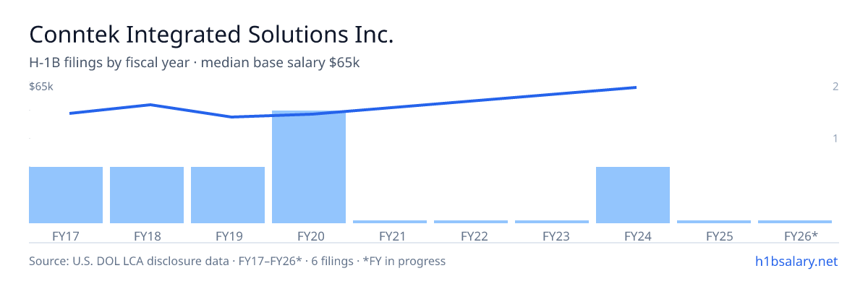Click the Conntek Integrated Solutions Inc. title
This screenshot has height=289, width=868.
point(211,35)
